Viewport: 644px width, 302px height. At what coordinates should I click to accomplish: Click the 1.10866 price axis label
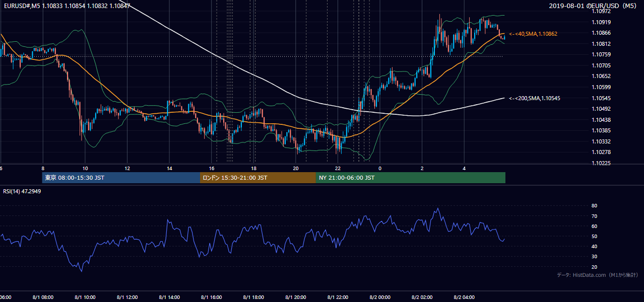tap(601, 33)
